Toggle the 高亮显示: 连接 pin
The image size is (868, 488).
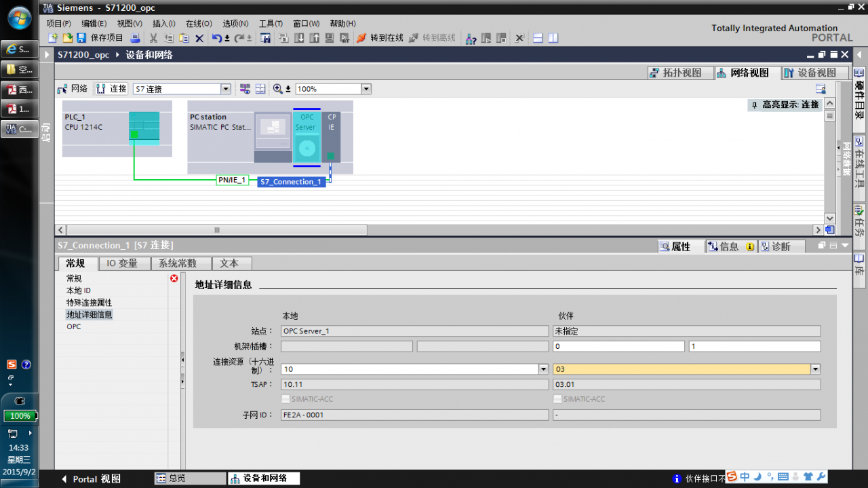[754, 105]
